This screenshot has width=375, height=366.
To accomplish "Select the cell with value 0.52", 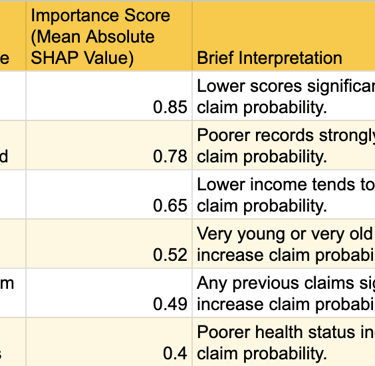I will [109, 244].
